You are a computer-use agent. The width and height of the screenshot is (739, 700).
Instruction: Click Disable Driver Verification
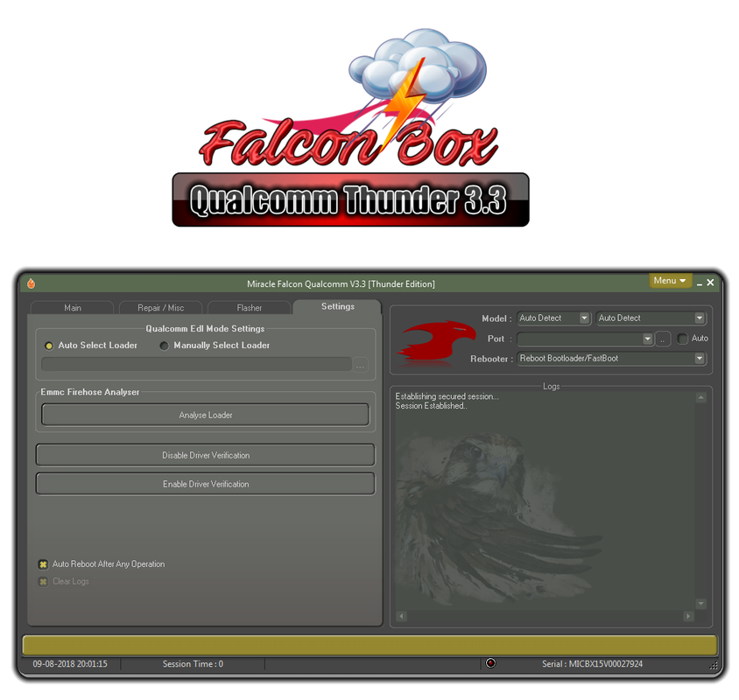206,455
